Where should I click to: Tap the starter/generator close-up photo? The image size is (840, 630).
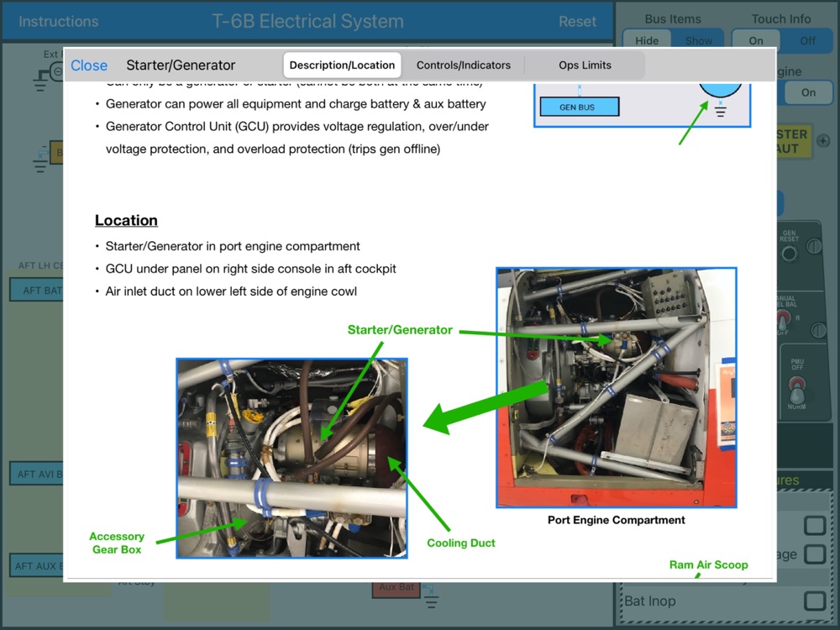pyautogui.click(x=292, y=458)
